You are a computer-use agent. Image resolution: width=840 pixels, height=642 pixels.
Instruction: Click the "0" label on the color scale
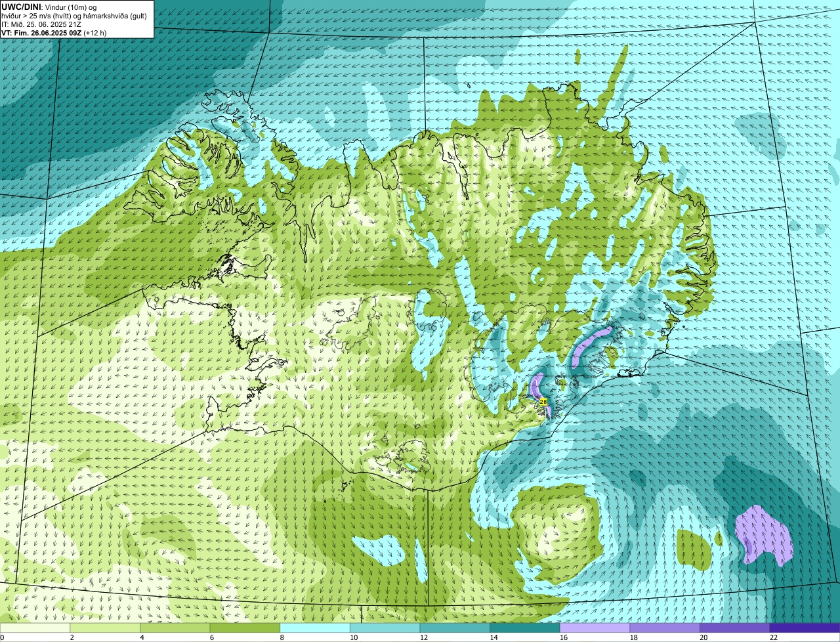pyautogui.click(x=2, y=637)
